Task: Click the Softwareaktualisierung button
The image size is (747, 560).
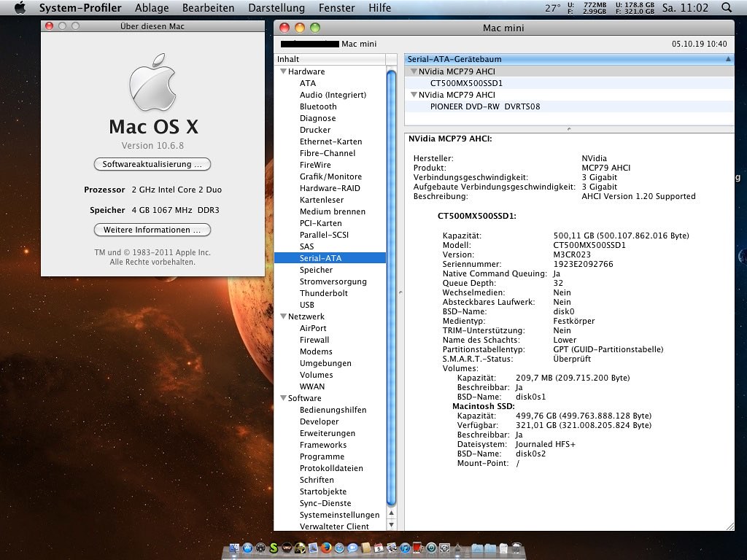Action: click(152, 164)
